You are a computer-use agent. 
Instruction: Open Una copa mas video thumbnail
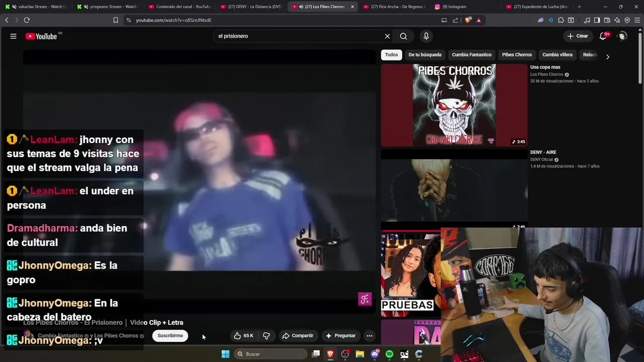click(454, 105)
